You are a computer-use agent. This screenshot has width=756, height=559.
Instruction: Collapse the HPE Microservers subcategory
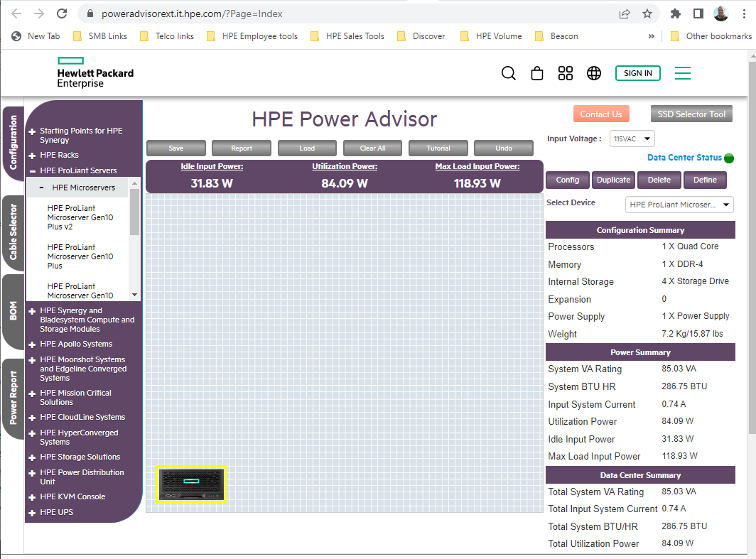(x=42, y=188)
